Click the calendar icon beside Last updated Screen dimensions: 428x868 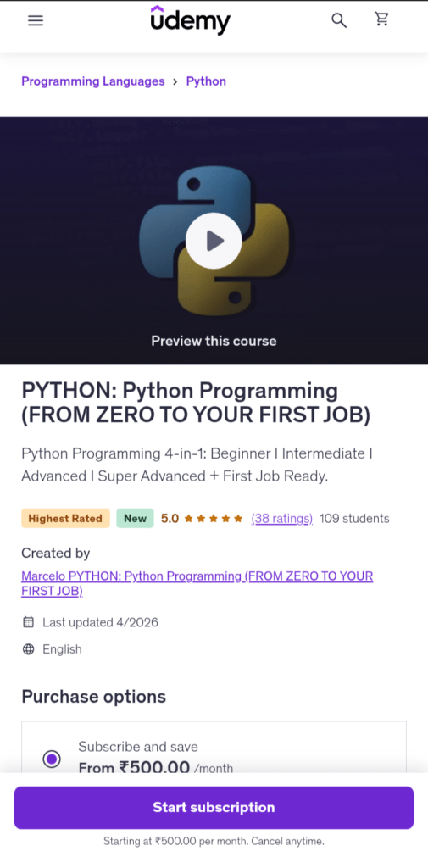28,622
